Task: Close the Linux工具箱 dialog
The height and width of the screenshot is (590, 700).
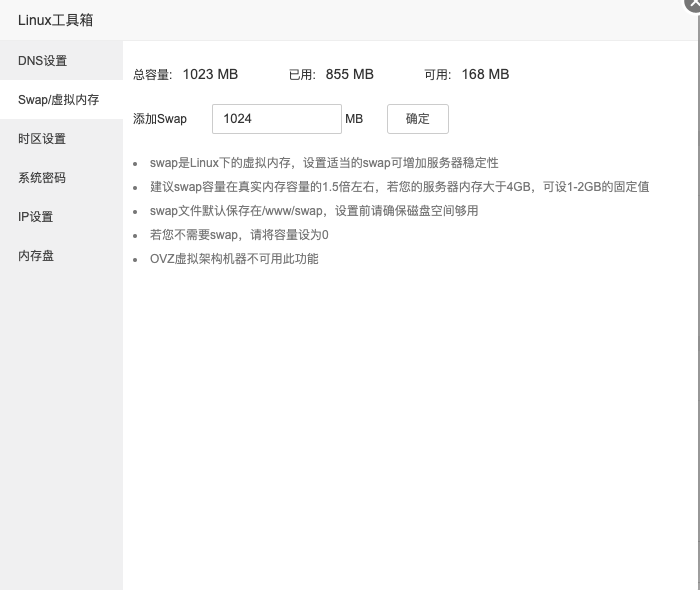Action: point(693,4)
